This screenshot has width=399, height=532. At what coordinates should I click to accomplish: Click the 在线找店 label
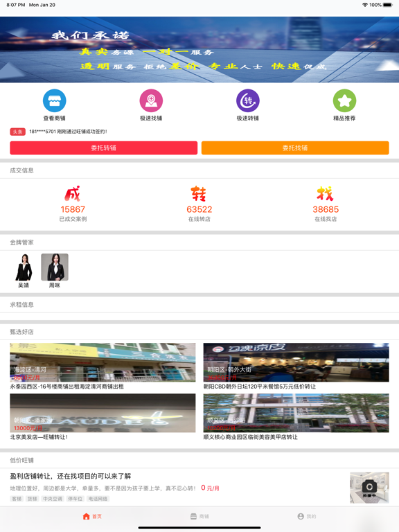326,219
